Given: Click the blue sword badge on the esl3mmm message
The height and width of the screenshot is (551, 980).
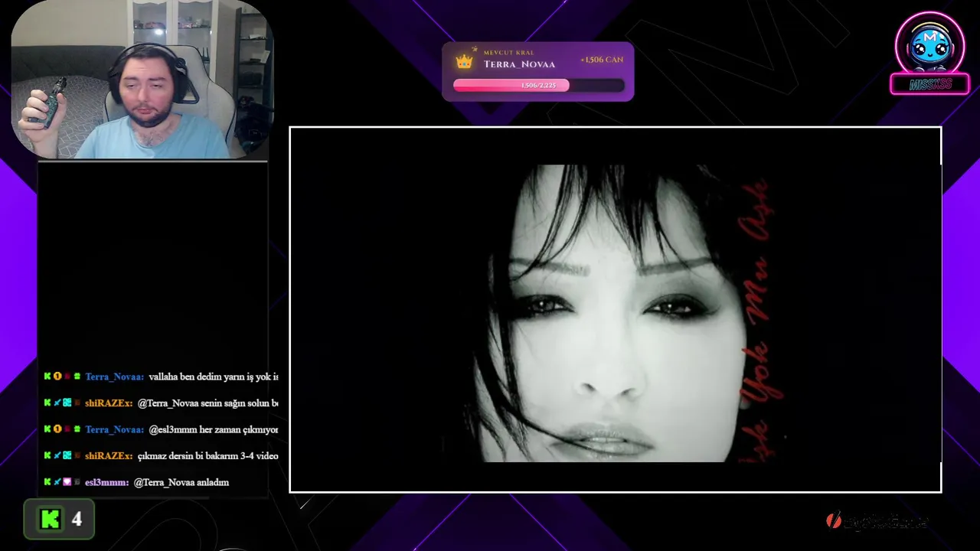Looking at the screenshot, I should pos(57,482).
